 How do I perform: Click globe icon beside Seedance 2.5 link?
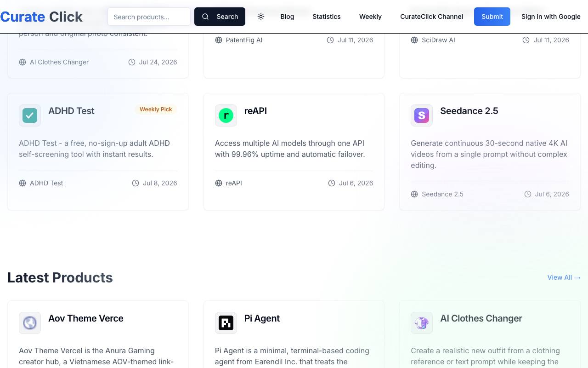(x=414, y=194)
